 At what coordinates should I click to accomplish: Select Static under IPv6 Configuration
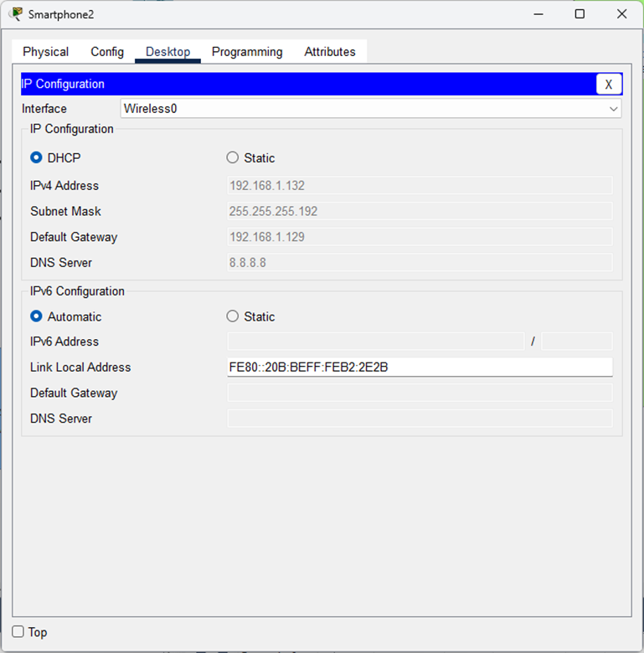(233, 316)
